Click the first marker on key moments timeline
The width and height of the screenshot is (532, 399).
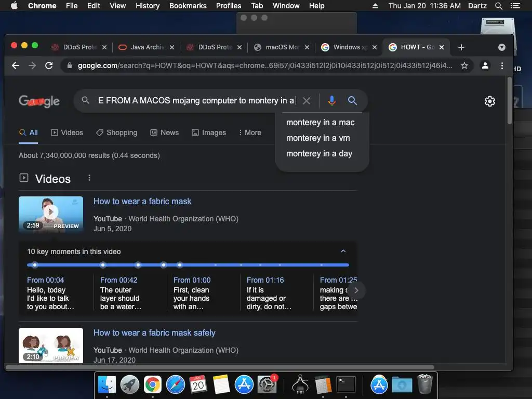point(35,264)
